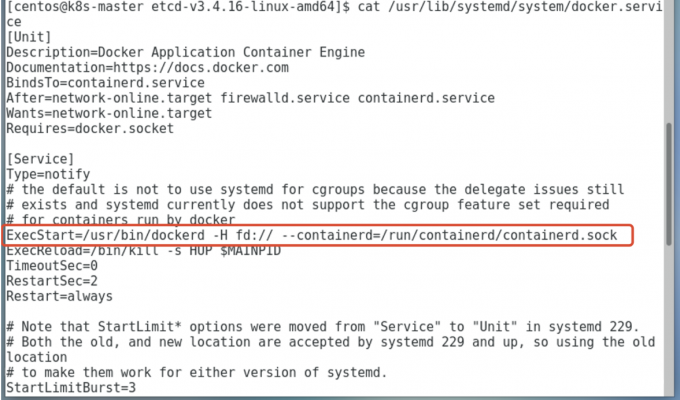The image size is (680, 400).
Task: Click the After=network-online.target line
Action: (x=250, y=98)
